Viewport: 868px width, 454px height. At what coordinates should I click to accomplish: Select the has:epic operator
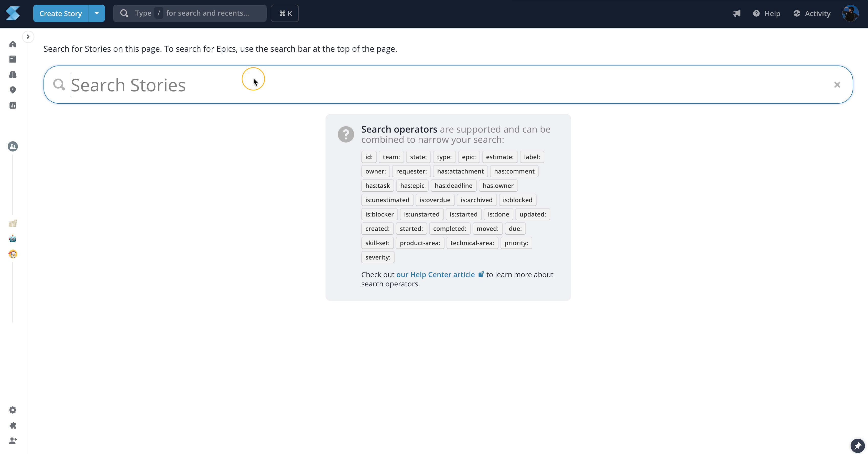[412, 186]
